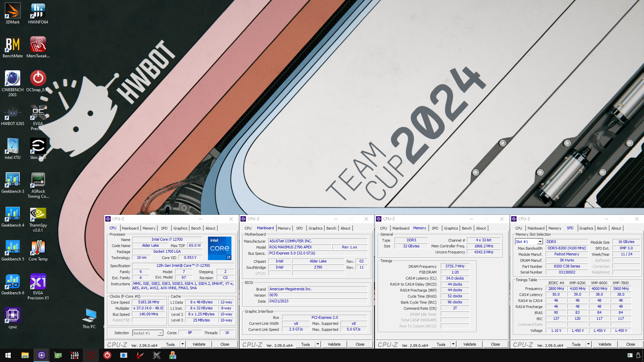The image size is (644, 362).
Task: Open the BenchMate desktop icon
Action: point(12,47)
